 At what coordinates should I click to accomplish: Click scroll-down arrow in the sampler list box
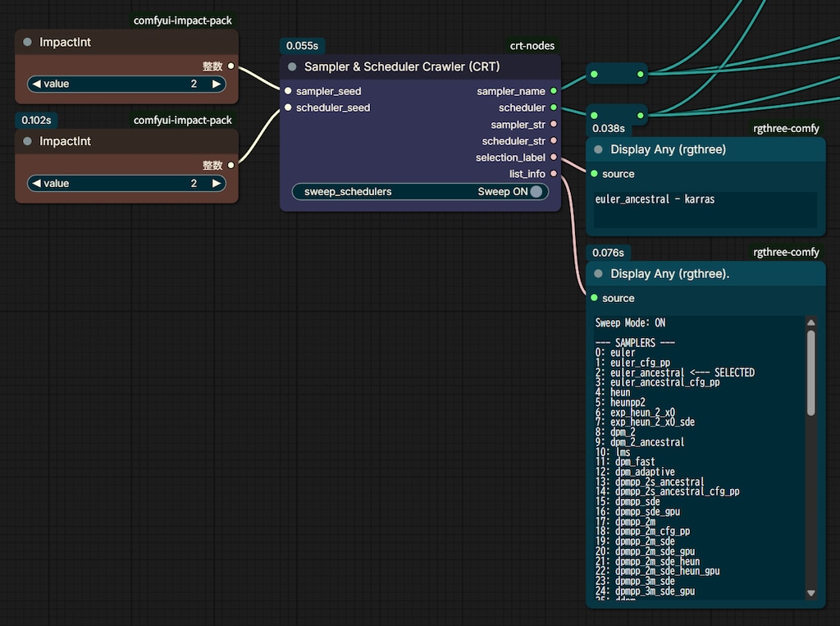click(811, 592)
